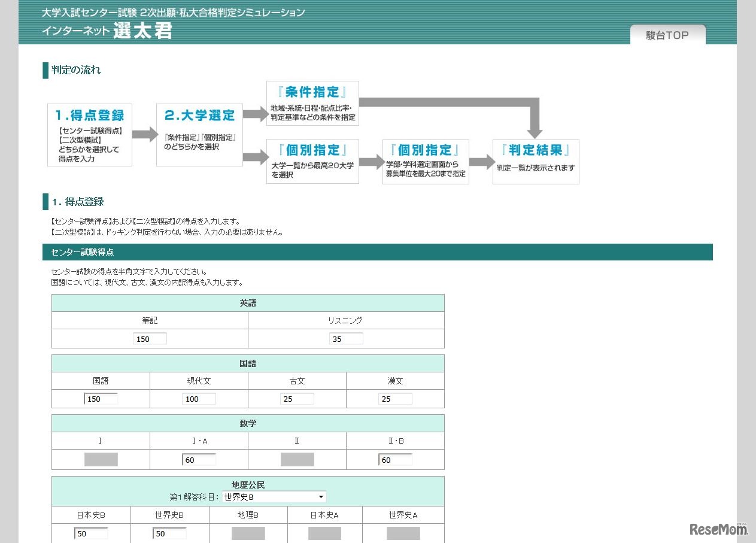
Task: Click the 英語 筆記 score field
Action: click(150, 339)
